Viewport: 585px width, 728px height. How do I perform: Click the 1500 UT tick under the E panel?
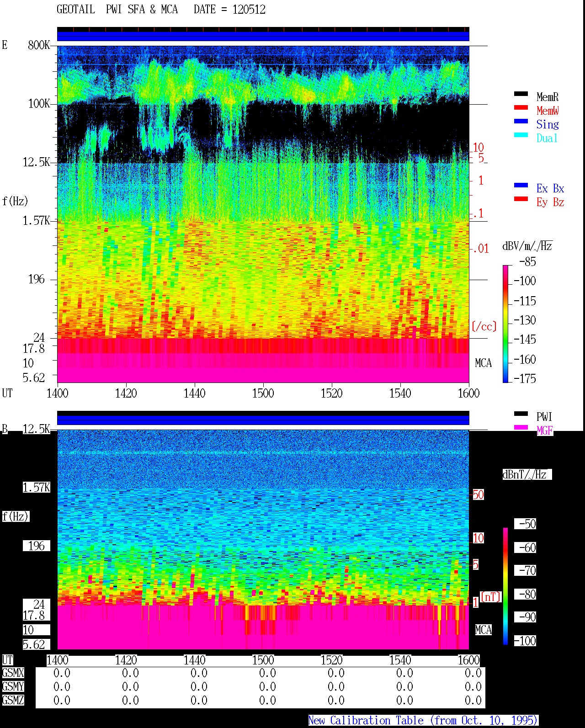pos(263,393)
